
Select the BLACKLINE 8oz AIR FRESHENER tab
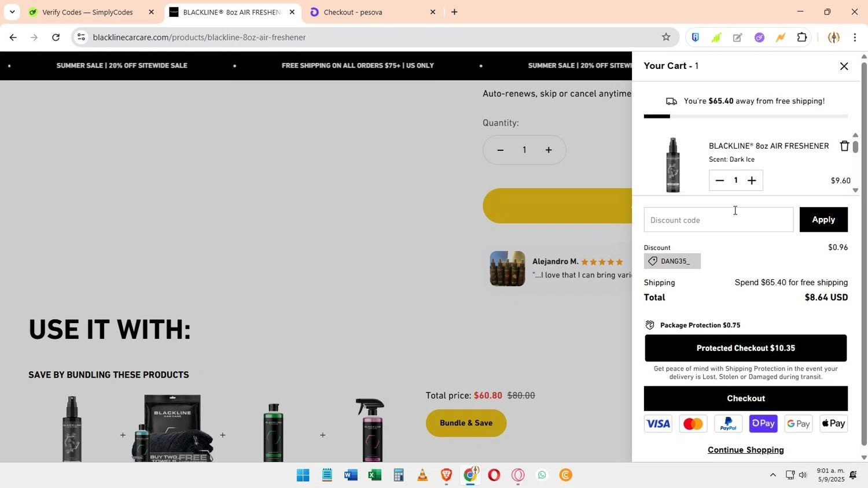coord(231,12)
